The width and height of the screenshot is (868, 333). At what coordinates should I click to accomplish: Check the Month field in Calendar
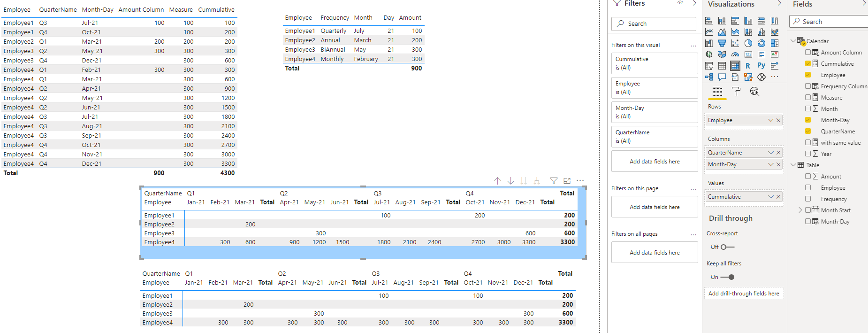[x=808, y=108]
